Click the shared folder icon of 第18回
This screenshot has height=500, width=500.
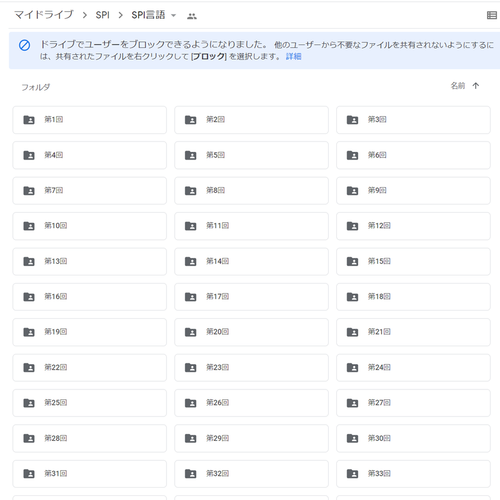(352, 297)
